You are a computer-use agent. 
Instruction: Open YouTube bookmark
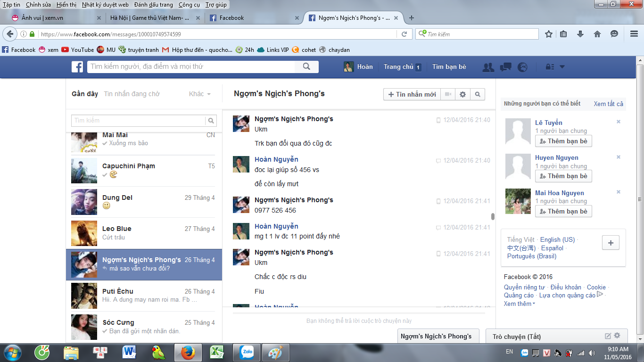click(78, 49)
